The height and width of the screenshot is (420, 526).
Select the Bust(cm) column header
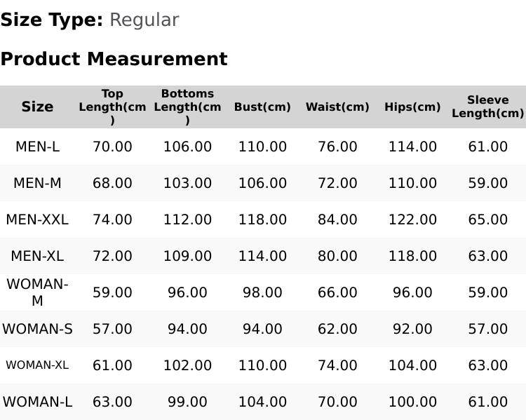[262, 107]
